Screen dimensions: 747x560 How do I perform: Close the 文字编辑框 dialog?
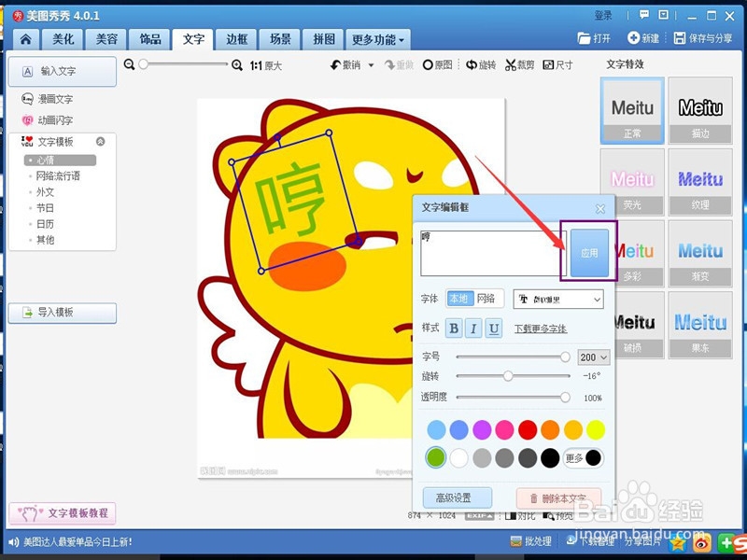tap(600, 208)
